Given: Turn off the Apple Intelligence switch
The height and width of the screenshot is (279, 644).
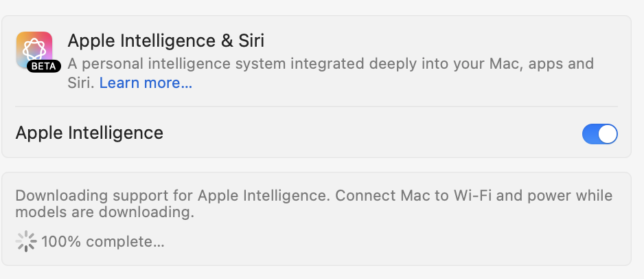Looking at the screenshot, I should (x=599, y=134).
